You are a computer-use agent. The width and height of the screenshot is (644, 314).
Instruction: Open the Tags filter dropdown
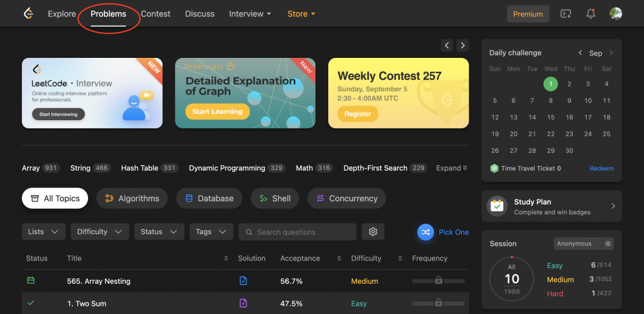[211, 232]
